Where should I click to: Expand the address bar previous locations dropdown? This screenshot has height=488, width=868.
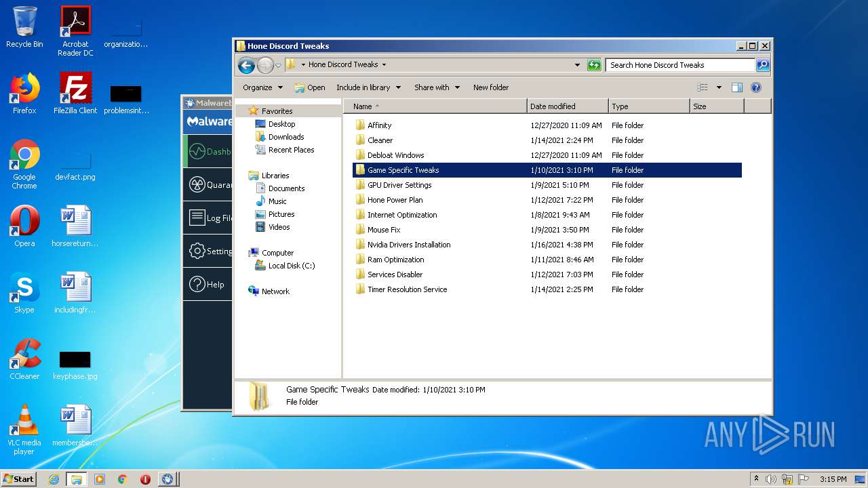pyautogui.click(x=577, y=65)
